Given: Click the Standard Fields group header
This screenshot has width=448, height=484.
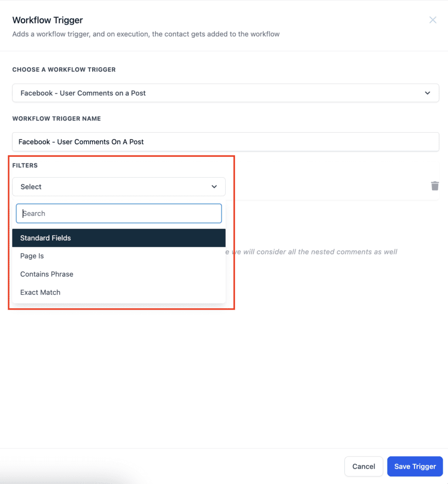Looking at the screenshot, I should tap(45, 238).
